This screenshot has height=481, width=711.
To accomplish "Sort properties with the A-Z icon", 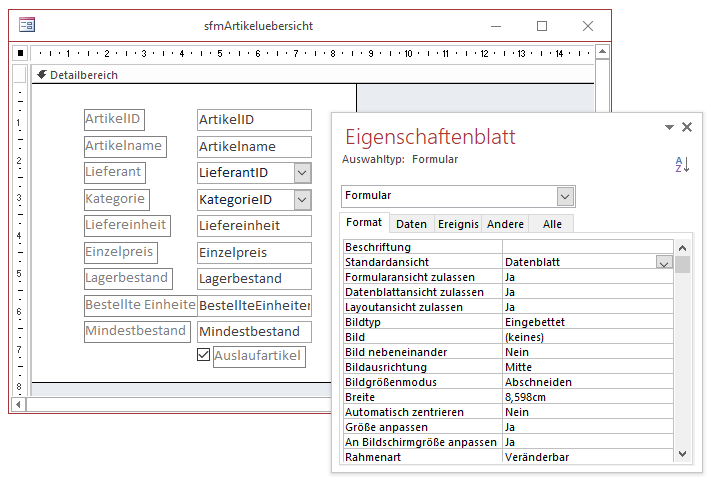I will (682, 164).
